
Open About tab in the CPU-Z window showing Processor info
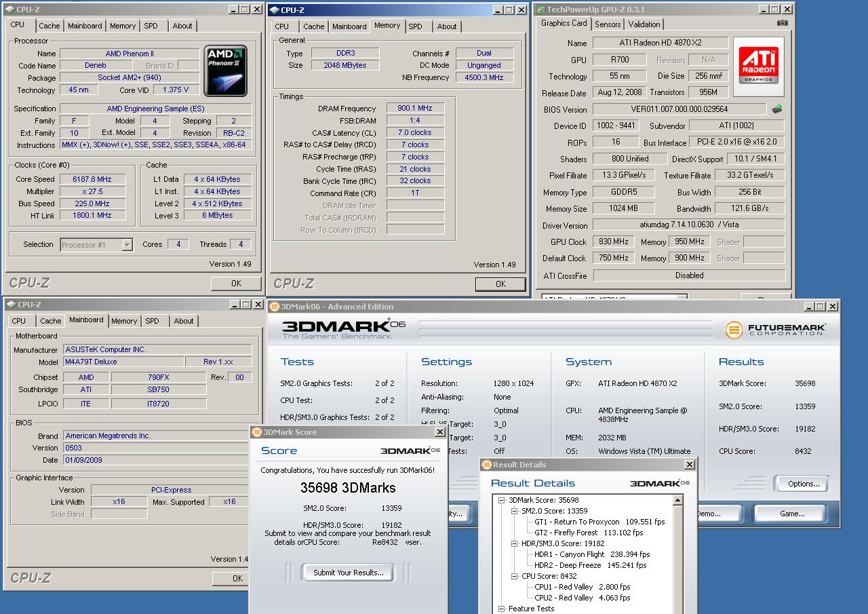pyautogui.click(x=182, y=26)
